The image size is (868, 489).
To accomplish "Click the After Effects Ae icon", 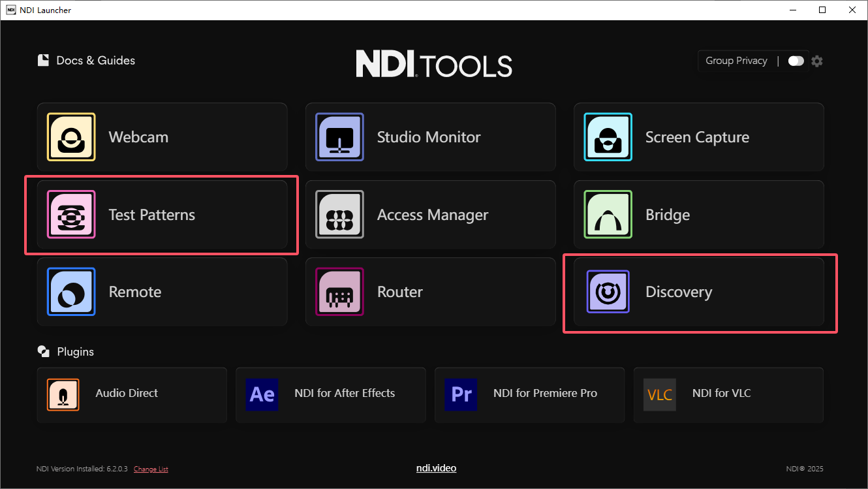I will tap(262, 394).
